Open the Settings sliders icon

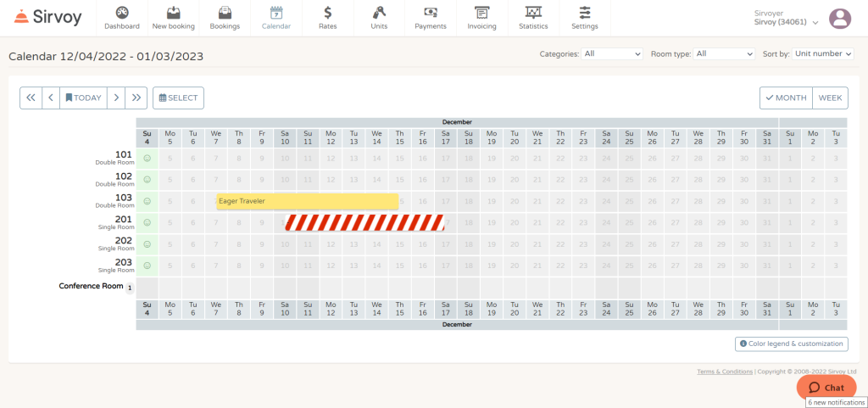[584, 13]
